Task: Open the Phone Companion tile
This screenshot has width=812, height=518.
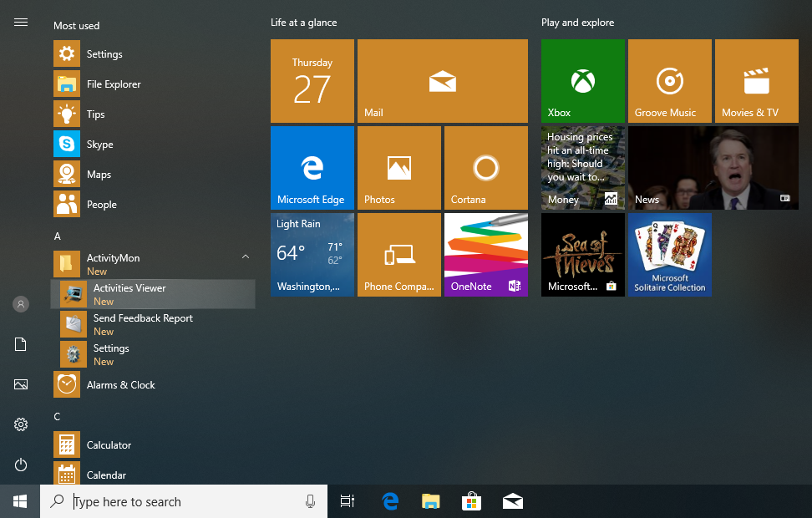Action: (x=399, y=255)
